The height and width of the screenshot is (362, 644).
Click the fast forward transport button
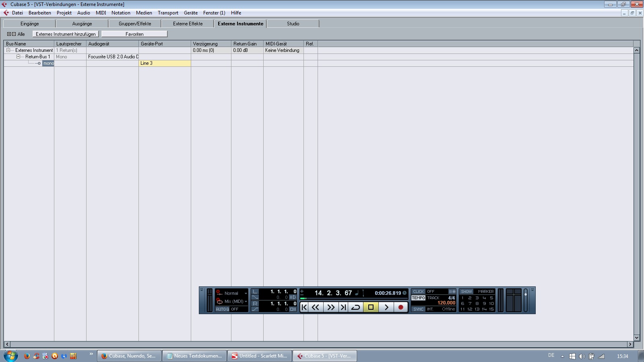click(x=331, y=307)
